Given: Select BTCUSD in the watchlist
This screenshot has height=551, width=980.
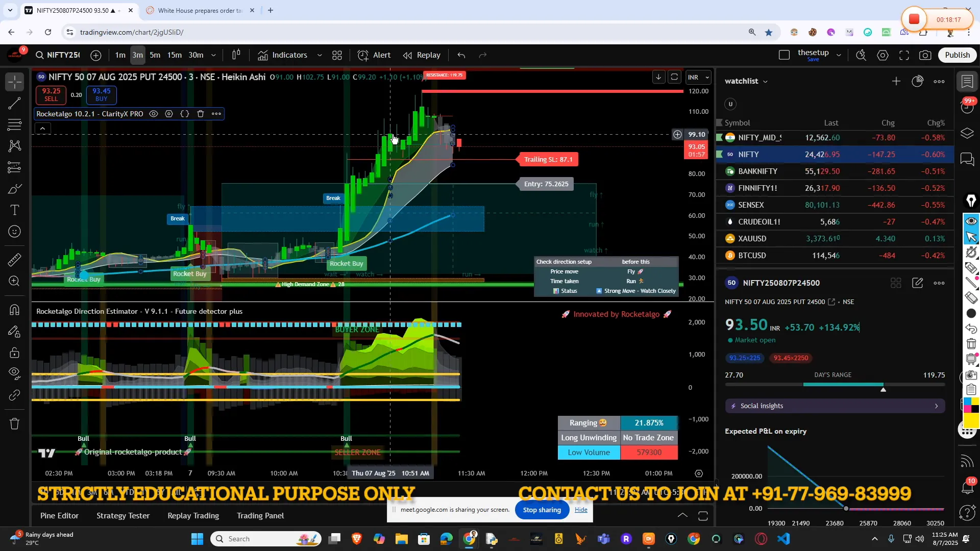Looking at the screenshot, I should [835, 256].
